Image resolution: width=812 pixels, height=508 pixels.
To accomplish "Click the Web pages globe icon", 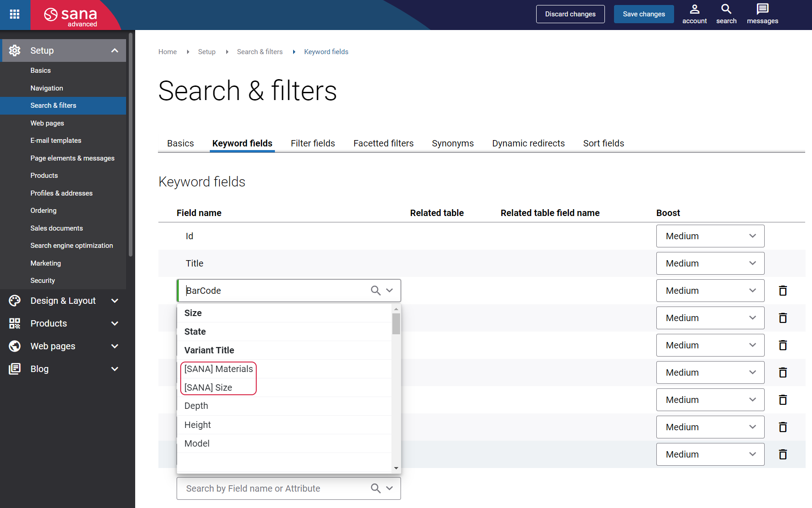I will coord(15,346).
